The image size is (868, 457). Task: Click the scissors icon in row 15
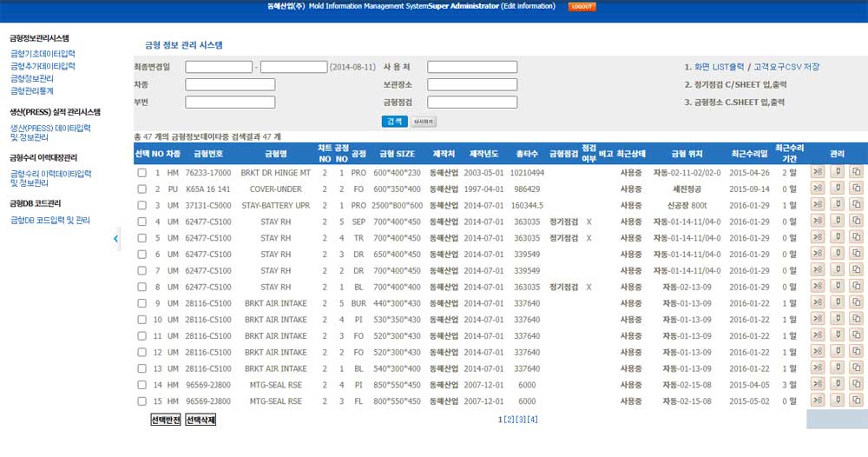click(x=818, y=401)
